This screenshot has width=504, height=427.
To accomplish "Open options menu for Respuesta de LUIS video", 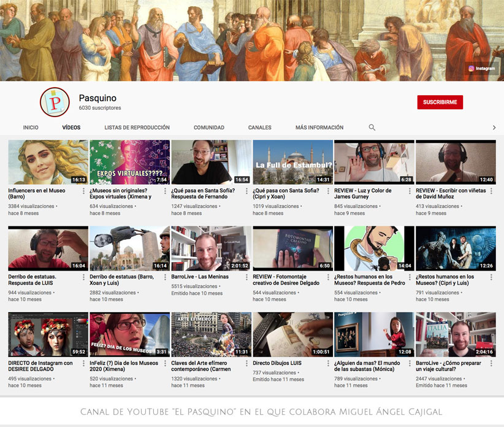I will click(x=83, y=277).
